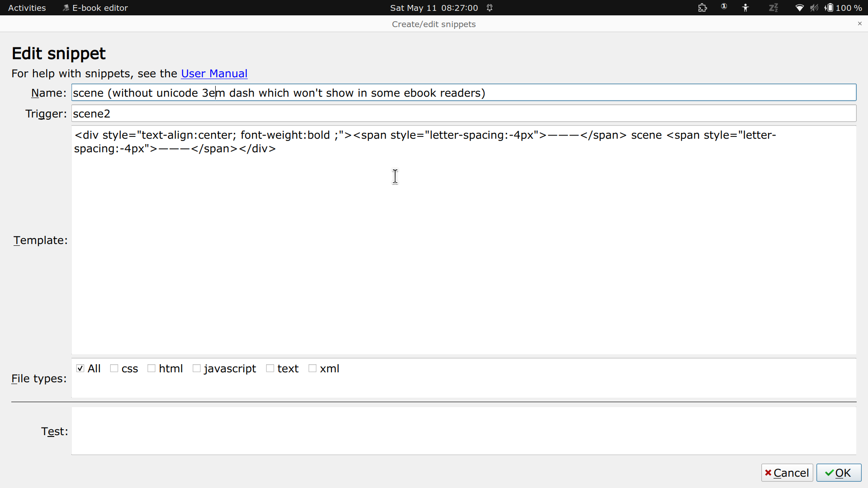Enable the css file type checkbox
Viewport: 868px width, 488px height.
[x=114, y=369]
